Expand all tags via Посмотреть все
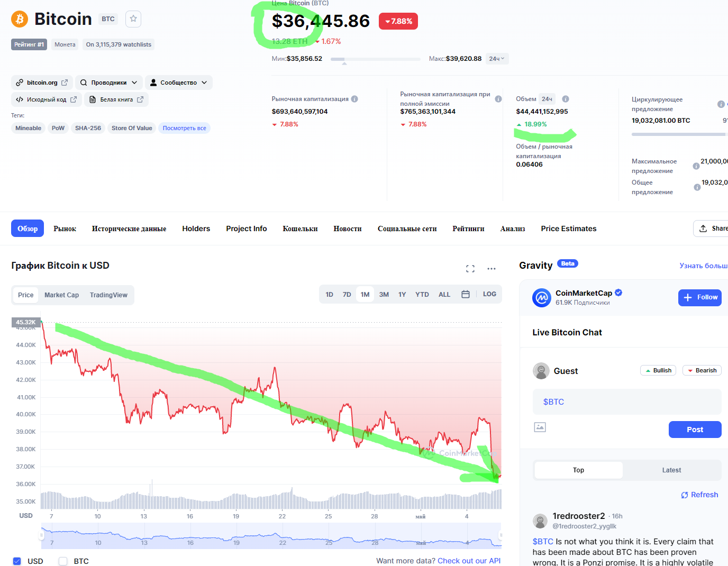This screenshot has width=728, height=566. click(x=185, y=128)
